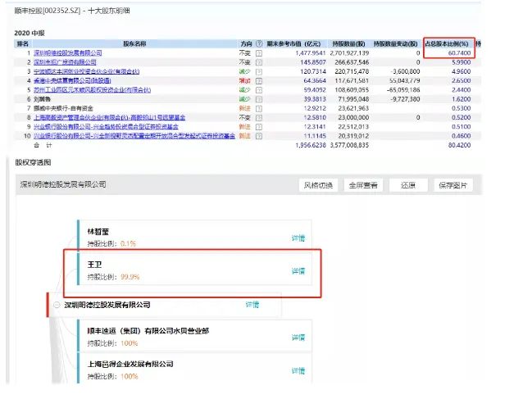The image size is (532, 399).
Task: Select the 挪威中央银行-自有资金 shareholder name
Action: coord(63,108)
